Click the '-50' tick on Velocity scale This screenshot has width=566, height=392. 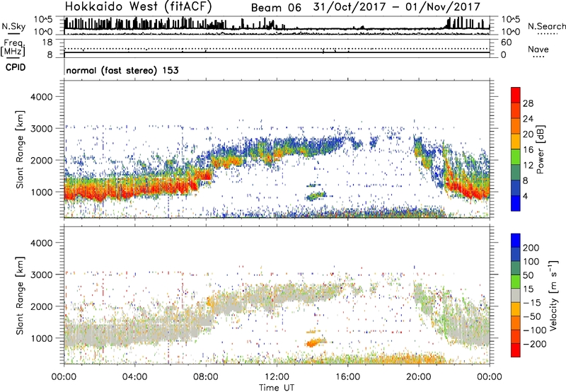click(x=532, y=316)
